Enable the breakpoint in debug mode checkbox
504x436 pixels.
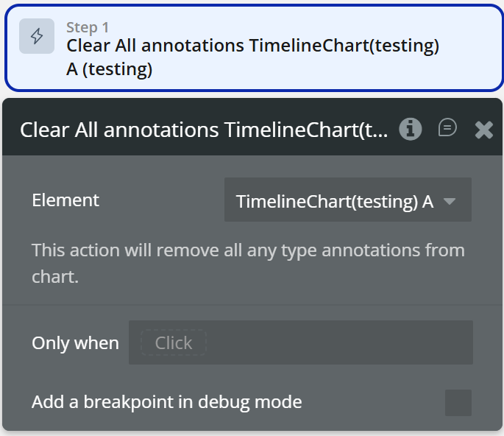458,403
